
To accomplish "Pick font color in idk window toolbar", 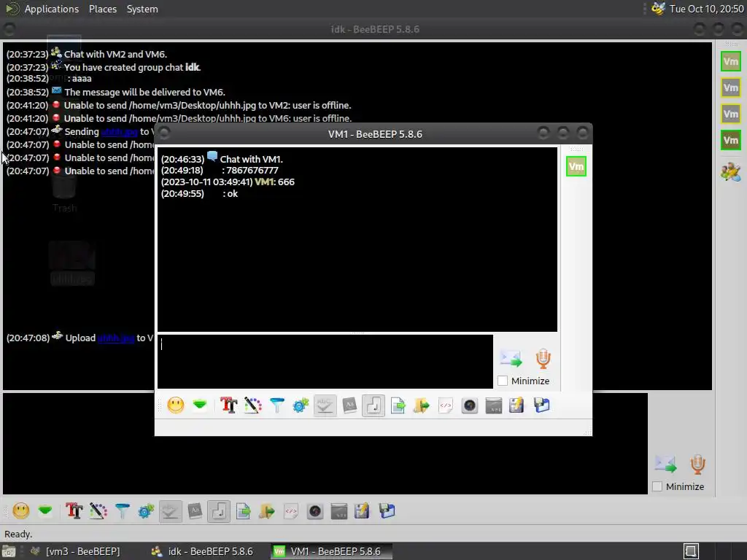I will 98,511.
